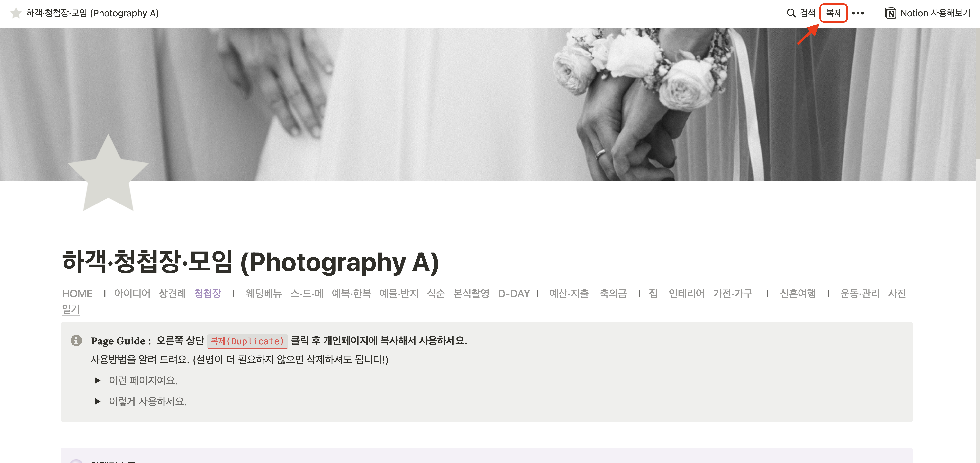Open the HOME navigation link

click(78, 294)
